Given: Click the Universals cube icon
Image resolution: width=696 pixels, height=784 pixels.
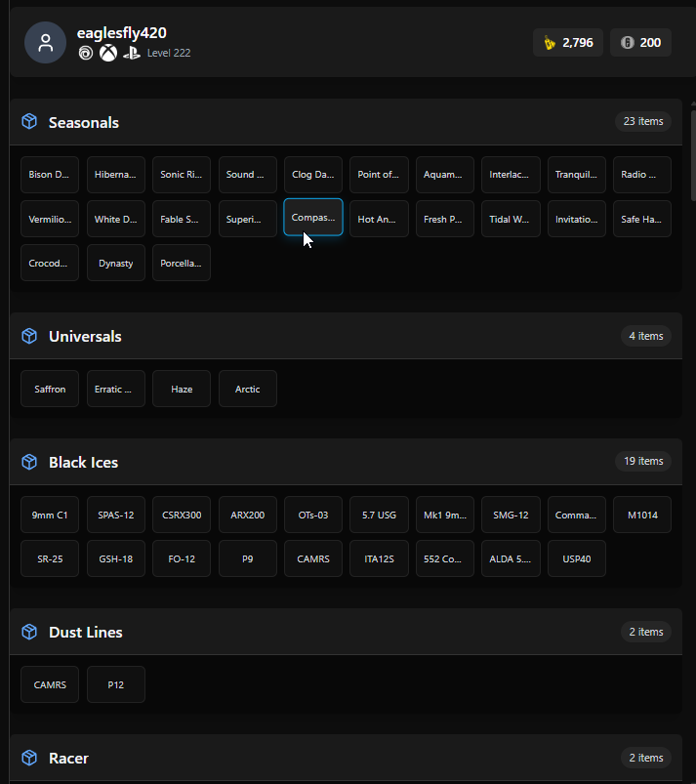Looking at the screenshot, I should coord(29,336).
